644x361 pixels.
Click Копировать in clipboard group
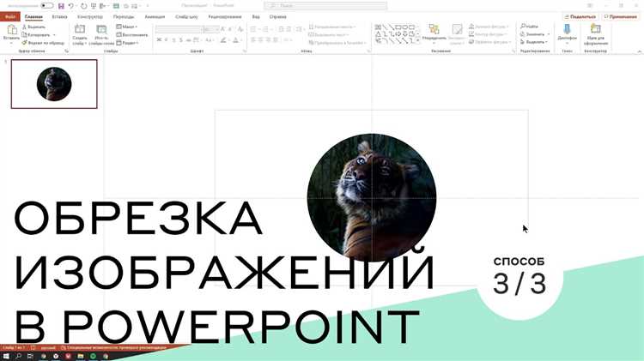click(36, 35)
